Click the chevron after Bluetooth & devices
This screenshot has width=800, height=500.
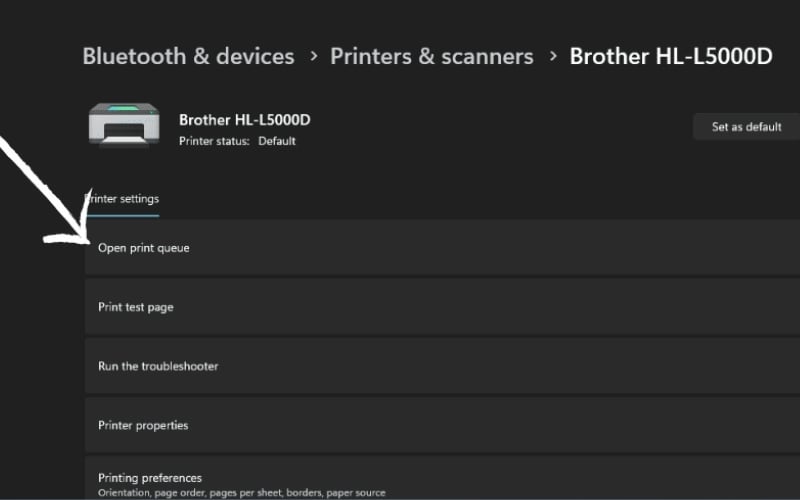point(312,56)
